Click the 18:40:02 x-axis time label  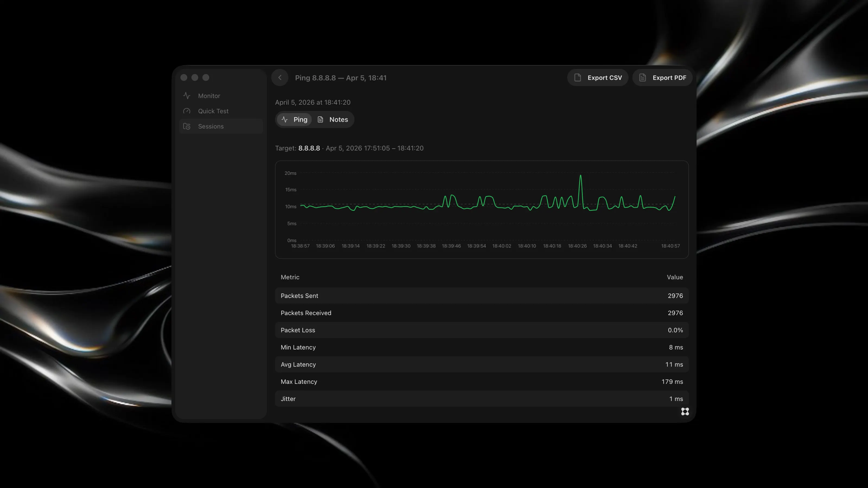(502, 246)
